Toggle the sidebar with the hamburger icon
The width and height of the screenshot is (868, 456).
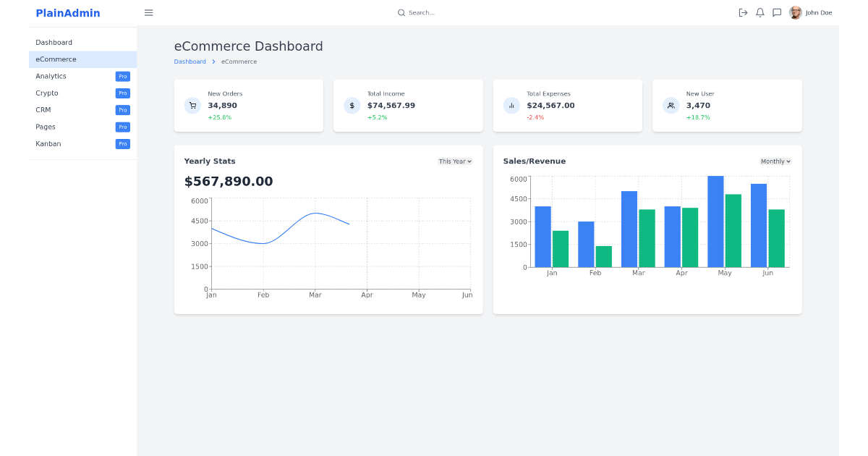tap(148, 12)
